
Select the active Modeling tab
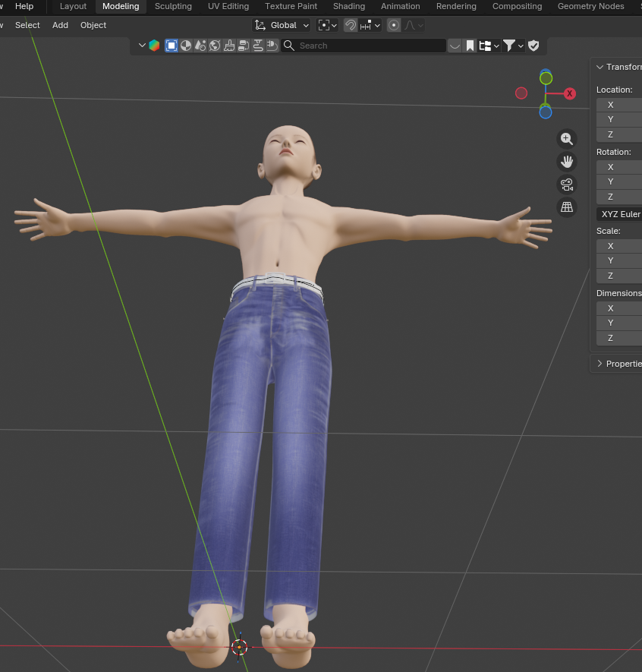tap(121, 6)
